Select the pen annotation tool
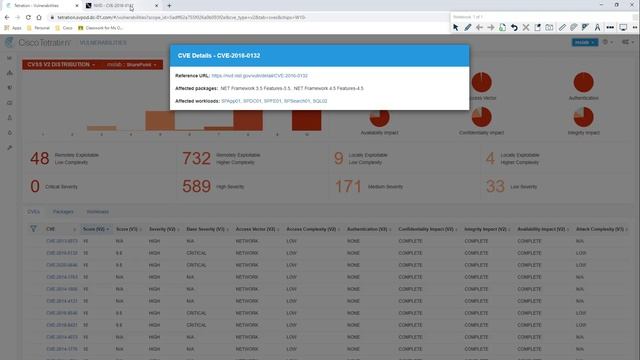Image resolution: width=640 pixels, height=360 pixels. click(x=468, y=27)
